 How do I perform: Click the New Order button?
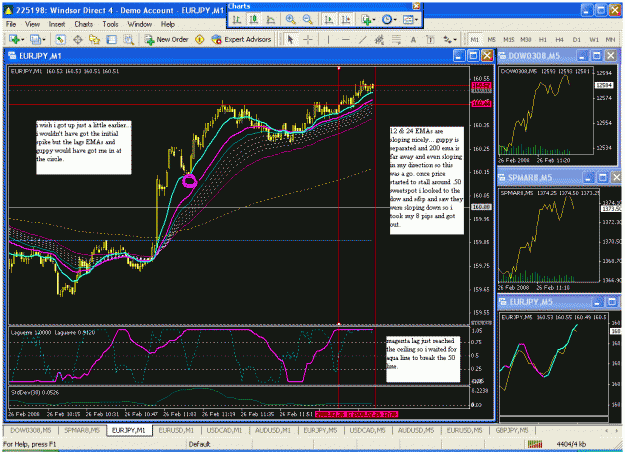pos(166,39)
